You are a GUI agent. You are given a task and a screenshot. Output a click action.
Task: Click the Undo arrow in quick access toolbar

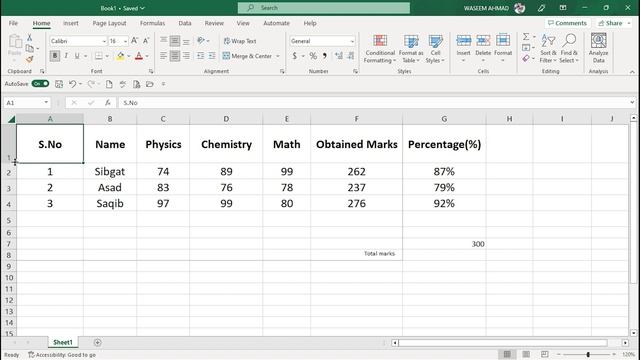[x=72, y=84]
